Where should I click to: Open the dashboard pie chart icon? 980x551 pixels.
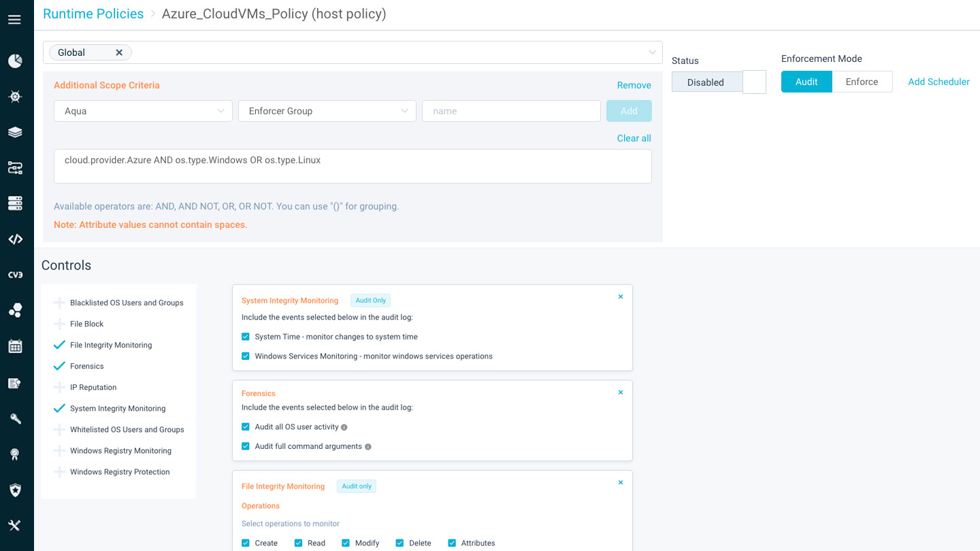(x=15, y=61)
